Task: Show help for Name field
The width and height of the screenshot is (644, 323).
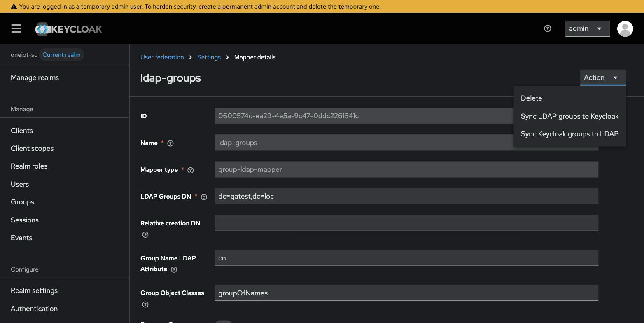Action: (170, 143)
